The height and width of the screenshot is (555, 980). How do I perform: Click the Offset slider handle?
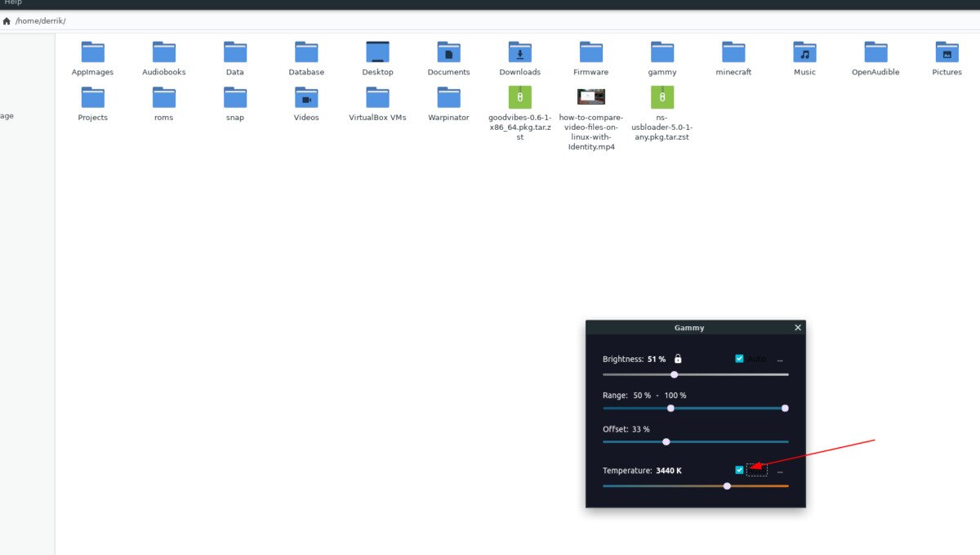(666, 441)
